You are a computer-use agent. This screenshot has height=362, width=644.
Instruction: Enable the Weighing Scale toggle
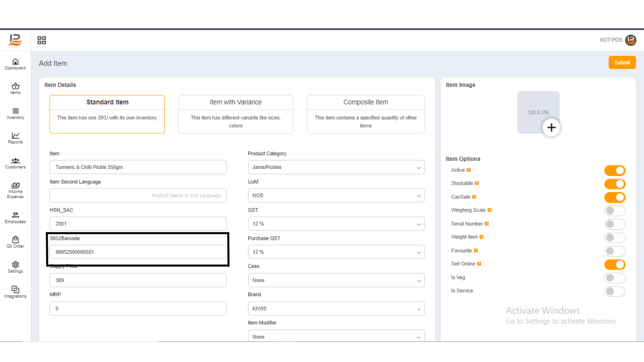click(x=615, y=210)
